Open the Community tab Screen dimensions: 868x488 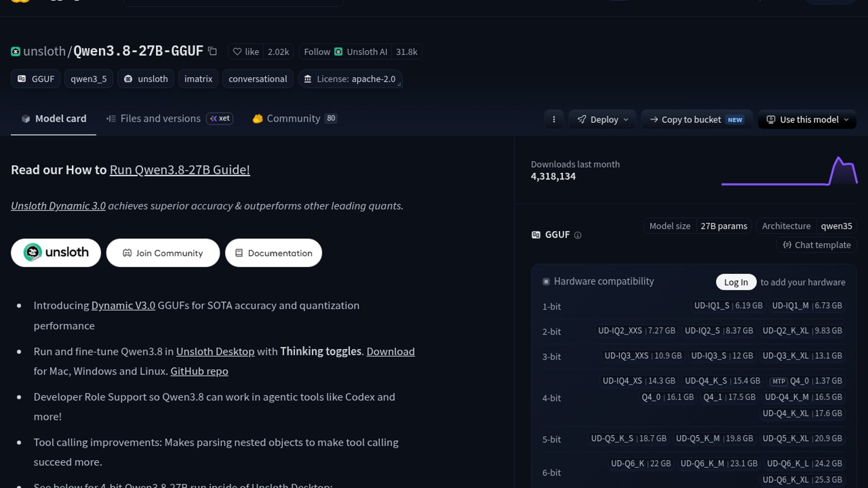(x=295, y=119)
